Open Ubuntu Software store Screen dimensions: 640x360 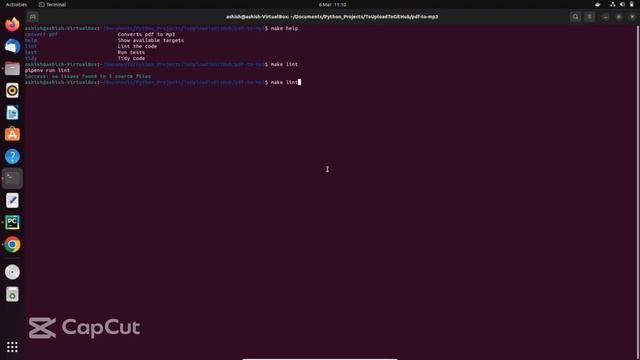[x=12, y=134]
